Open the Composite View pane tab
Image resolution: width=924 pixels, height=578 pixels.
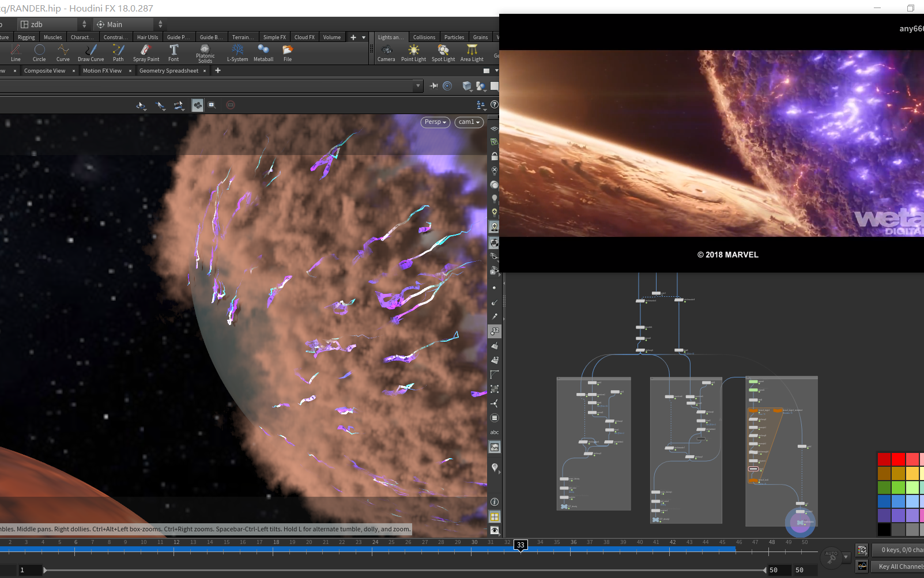coord(44,71)
